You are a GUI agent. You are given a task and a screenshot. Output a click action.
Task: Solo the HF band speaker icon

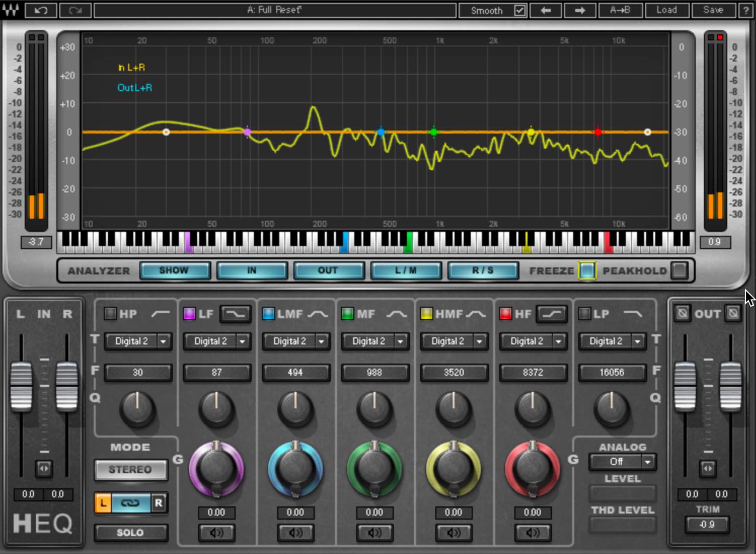click(533, 533)
